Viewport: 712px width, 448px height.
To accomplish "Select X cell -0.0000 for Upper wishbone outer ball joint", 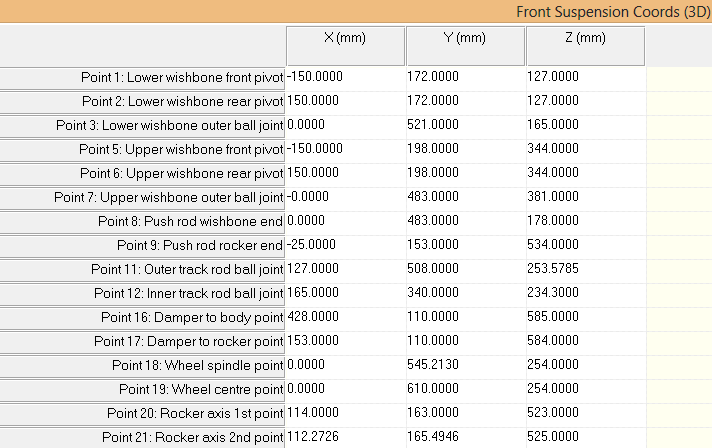I will (345, 197).
